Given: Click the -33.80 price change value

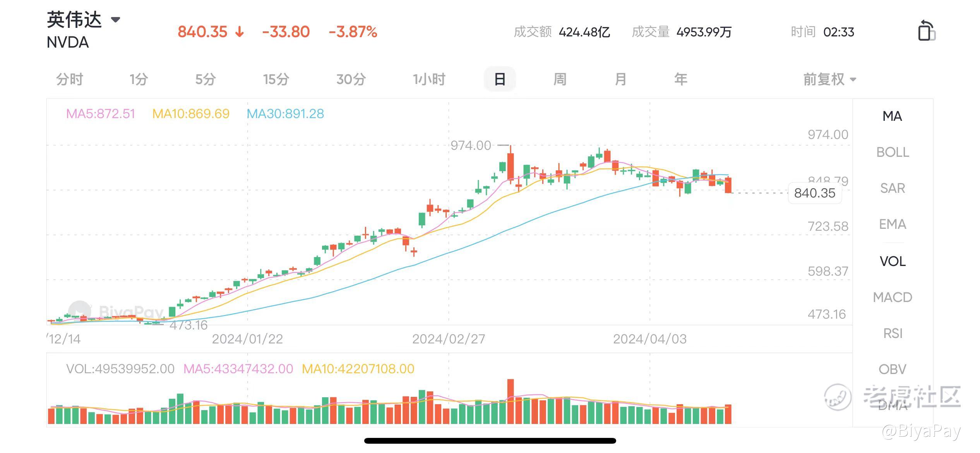Looking at the screenshot, I should coord(286,32).
